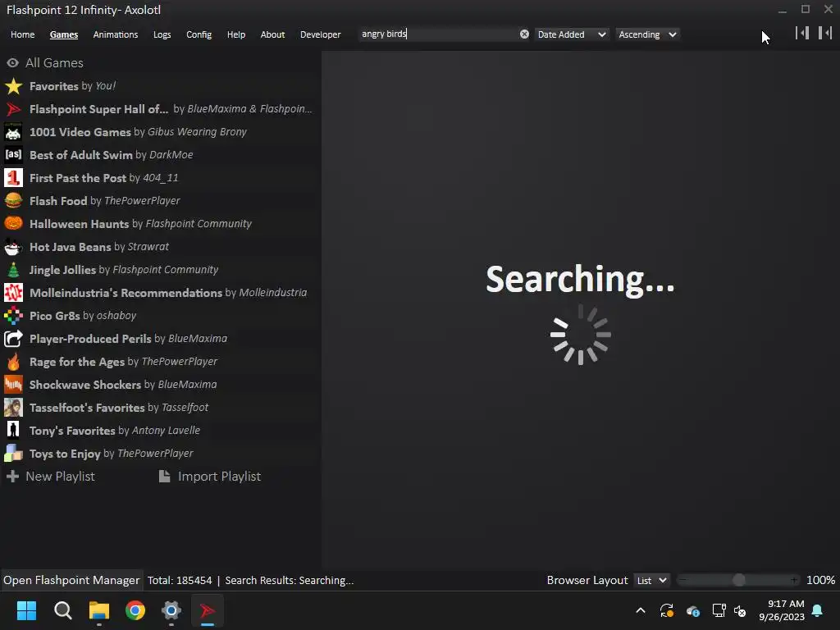Click the Favorites star icon

[x=13, y=86]
